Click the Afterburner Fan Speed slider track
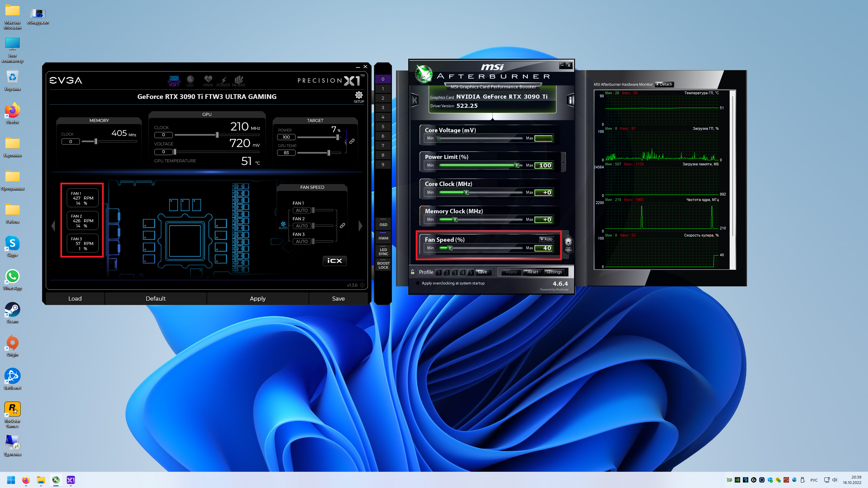The height and width of the screenshot is (488, 868). (485, 248)
